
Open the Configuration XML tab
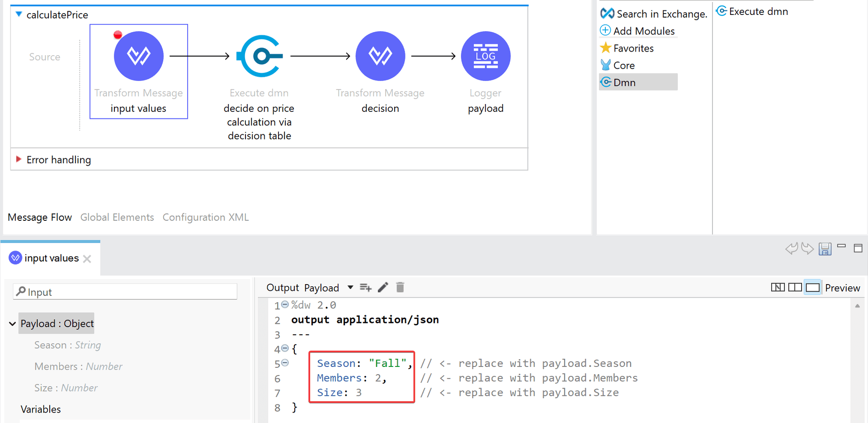205,217
